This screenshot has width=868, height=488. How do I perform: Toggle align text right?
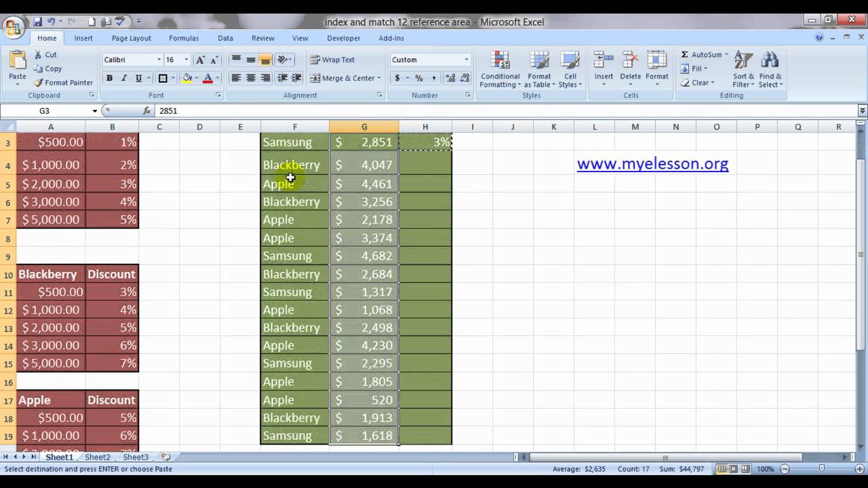pyautogui.click(x=265, y=78)
